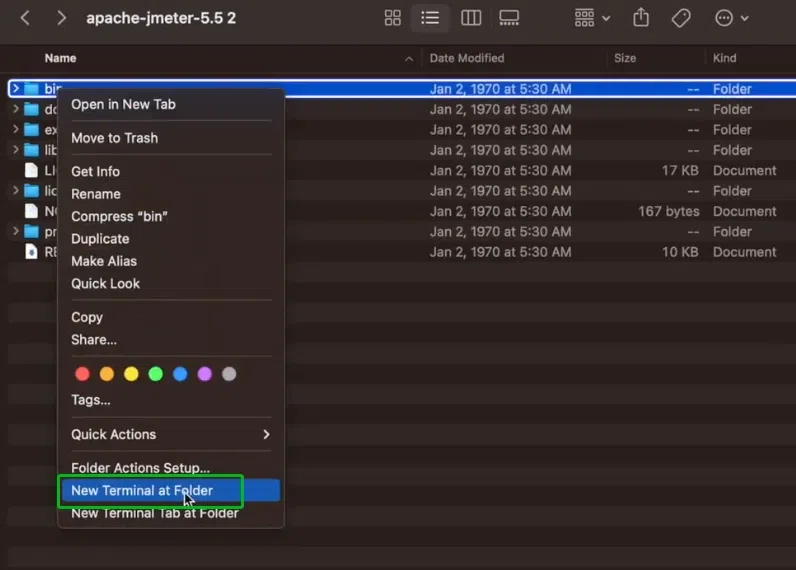Select the 167 bytes document file icon
The height and width of the screenshot is (570, 796).
point(31,211)
